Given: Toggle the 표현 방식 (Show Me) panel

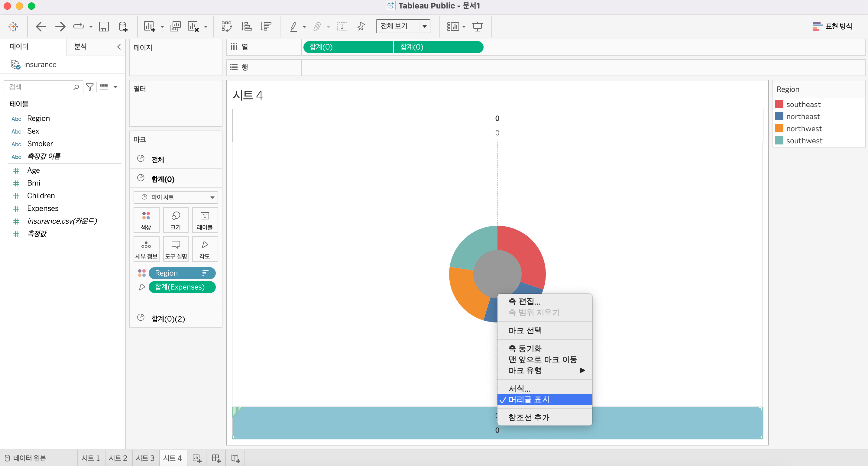Looking at the screenshot, I should tap(832, 26).
